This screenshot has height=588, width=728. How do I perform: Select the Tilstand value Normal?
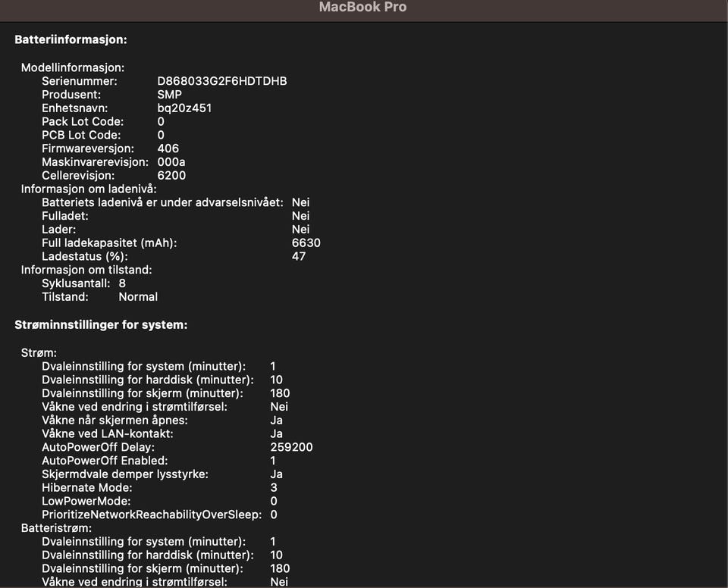pos(138,296)
